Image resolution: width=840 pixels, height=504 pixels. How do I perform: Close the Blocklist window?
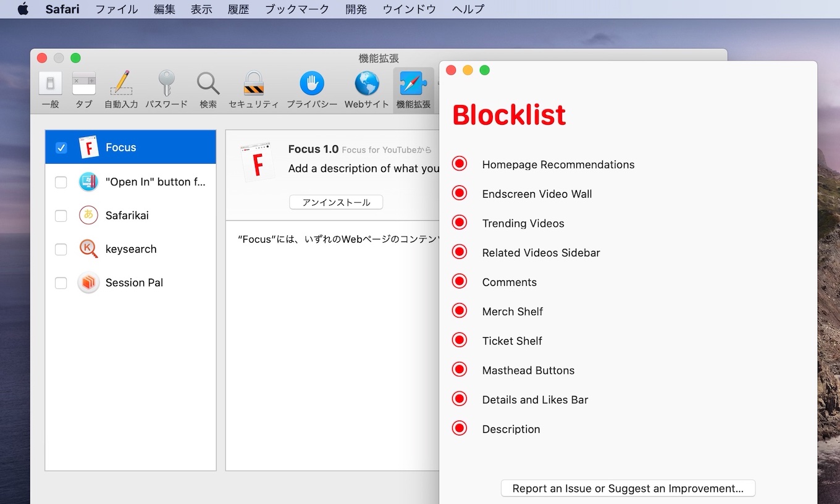point(451,70)
